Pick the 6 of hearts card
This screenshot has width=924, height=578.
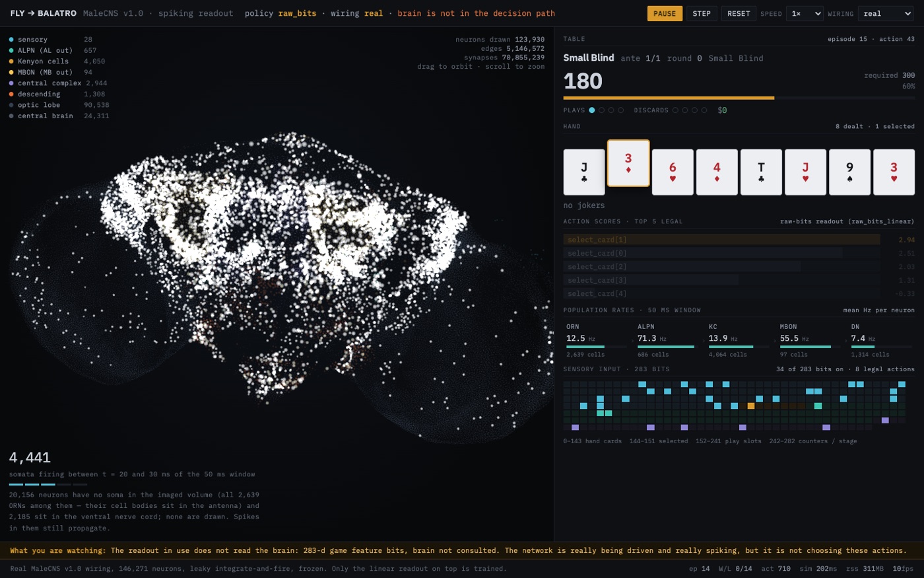click(x=673, y=172)
